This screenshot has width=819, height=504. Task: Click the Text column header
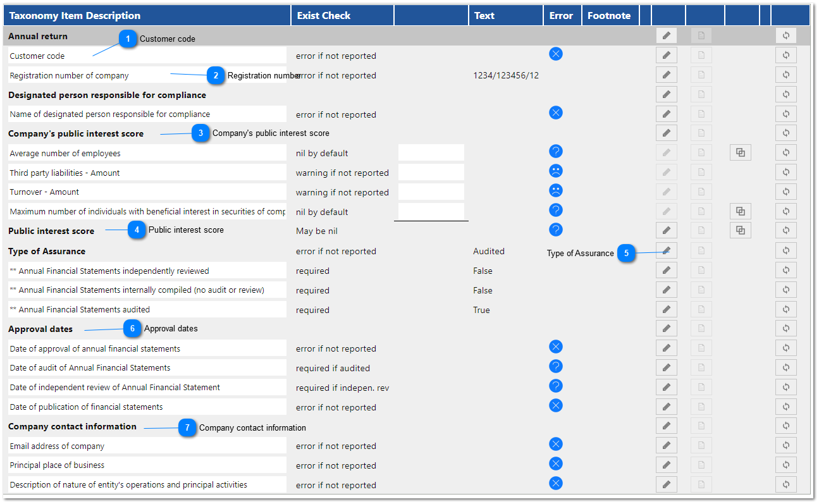coord(505,15)
